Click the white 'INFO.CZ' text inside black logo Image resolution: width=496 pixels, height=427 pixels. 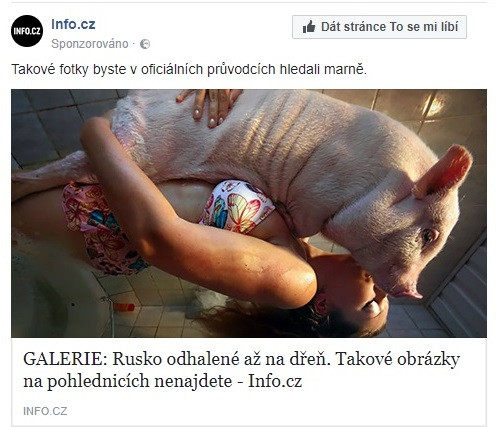27,31
